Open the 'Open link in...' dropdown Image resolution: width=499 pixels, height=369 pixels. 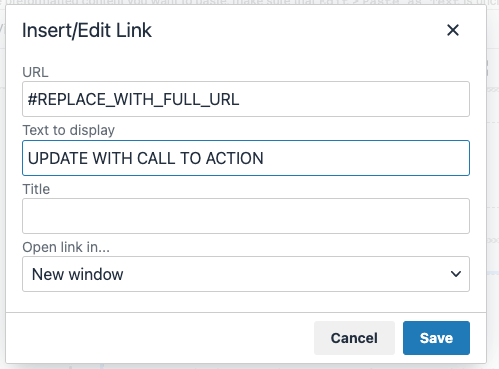tap(246, 274)
